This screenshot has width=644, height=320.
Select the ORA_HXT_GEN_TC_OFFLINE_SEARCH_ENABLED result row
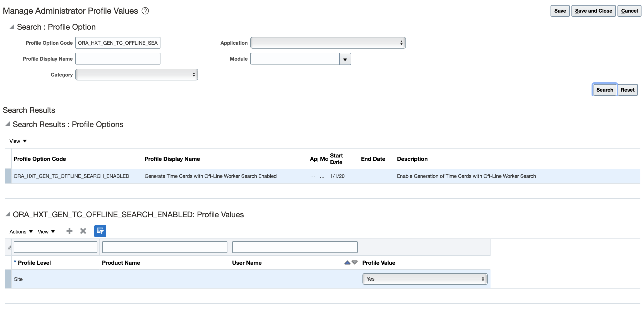click(x=71, y=176)
